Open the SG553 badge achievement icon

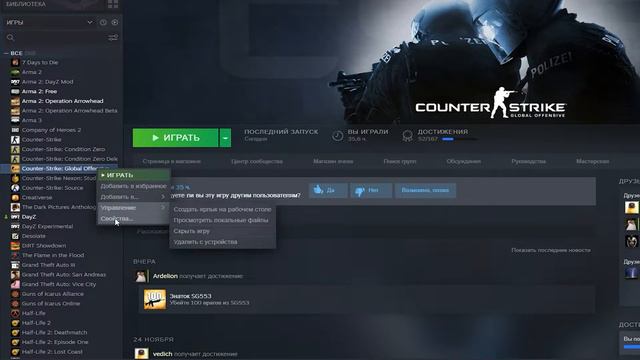(155, 299)
